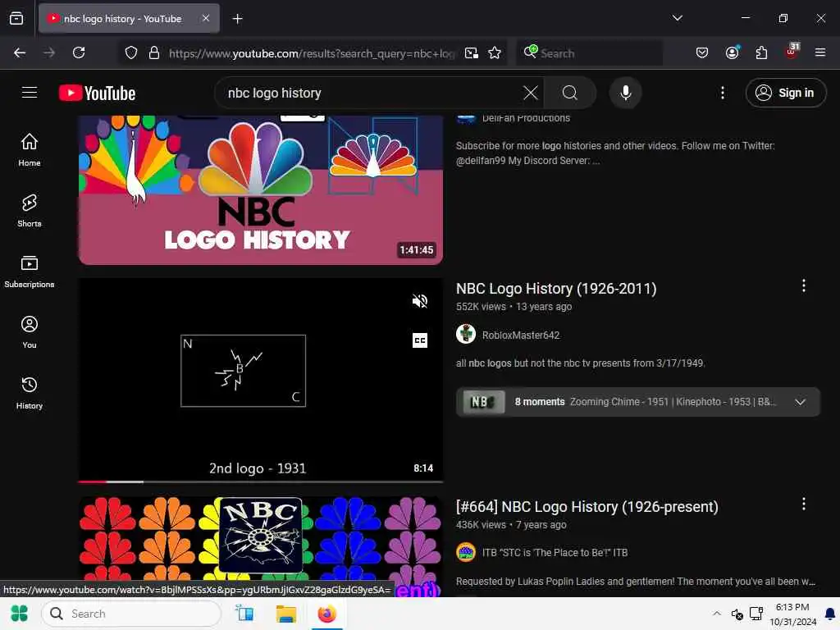Open more options for [#664] NBC Logo History
This screenshot has height=630, width=840.
click(803, 504)
